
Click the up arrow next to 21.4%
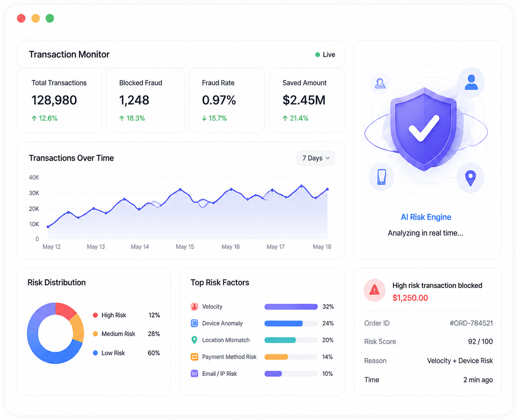click(x=285, y=118)
